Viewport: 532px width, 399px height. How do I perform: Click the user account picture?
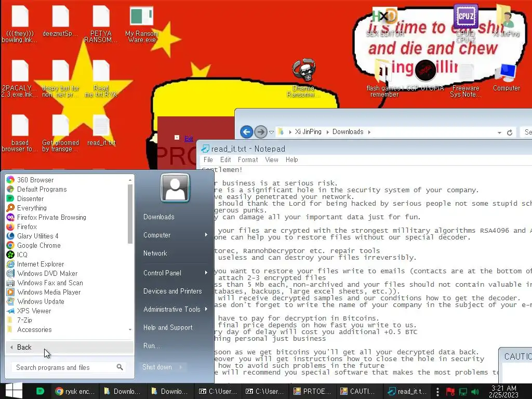point(175,188)
